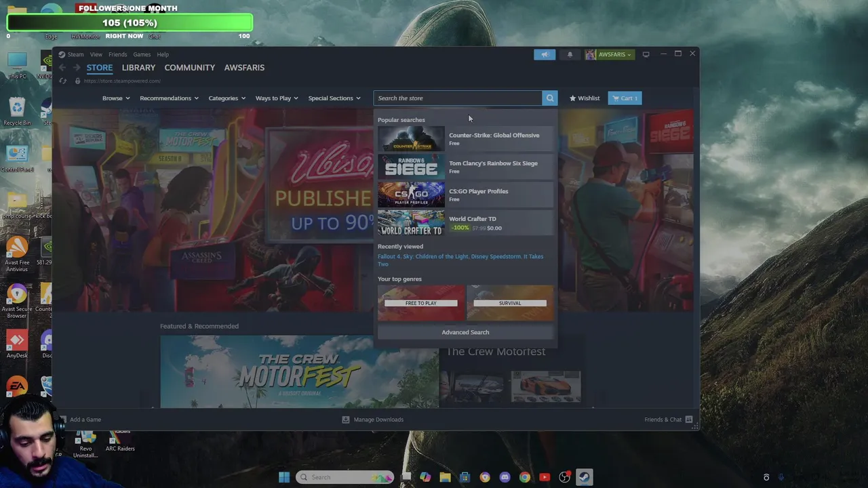This screenshot has width=868, height=488.
Task: Open Google Chrome from the taskbar
Action: (x=524, y=477)
